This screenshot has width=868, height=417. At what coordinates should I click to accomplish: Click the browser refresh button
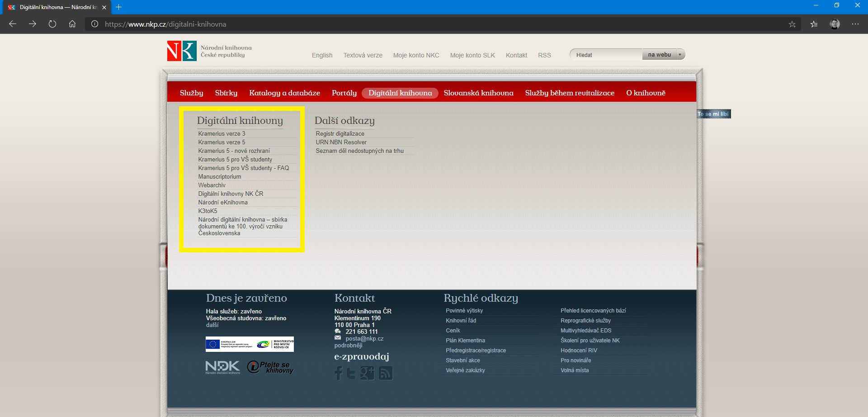(x=52, y=24)
